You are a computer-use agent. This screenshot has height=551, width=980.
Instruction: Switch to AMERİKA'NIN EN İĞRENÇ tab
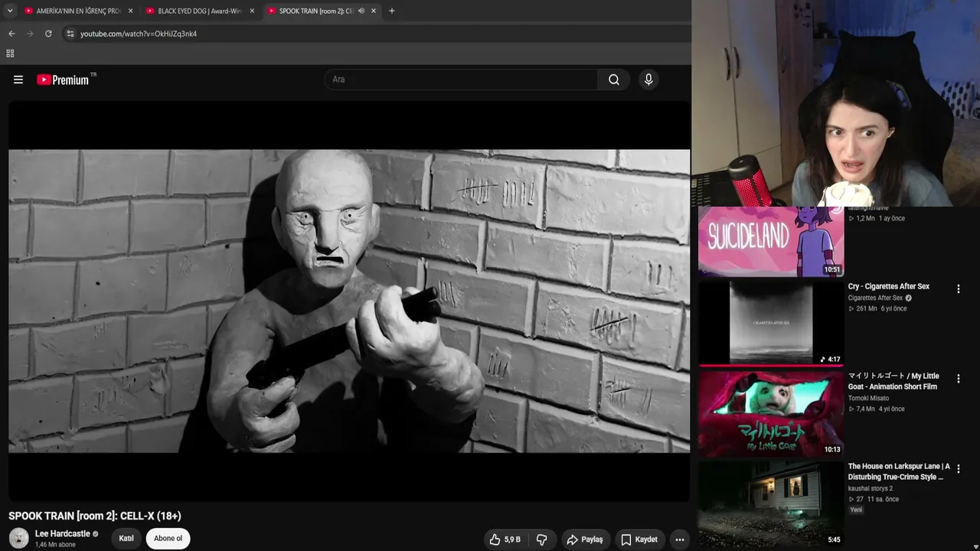coord(78,11)
